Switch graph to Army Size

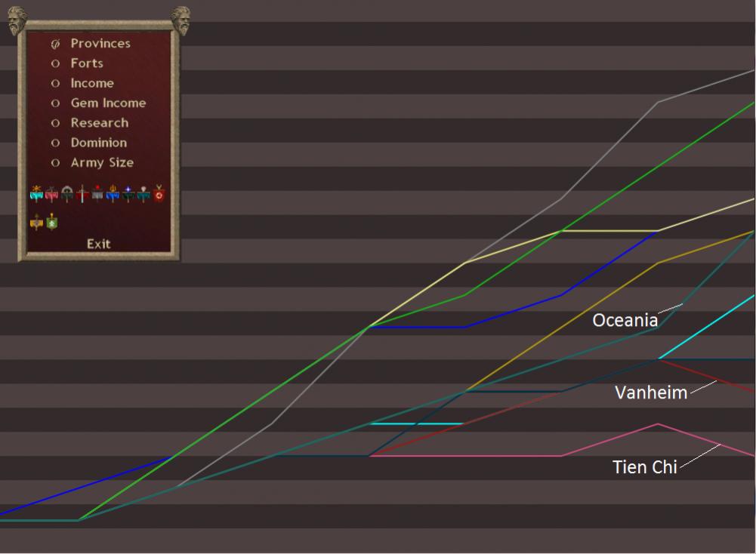coord(55,162)
